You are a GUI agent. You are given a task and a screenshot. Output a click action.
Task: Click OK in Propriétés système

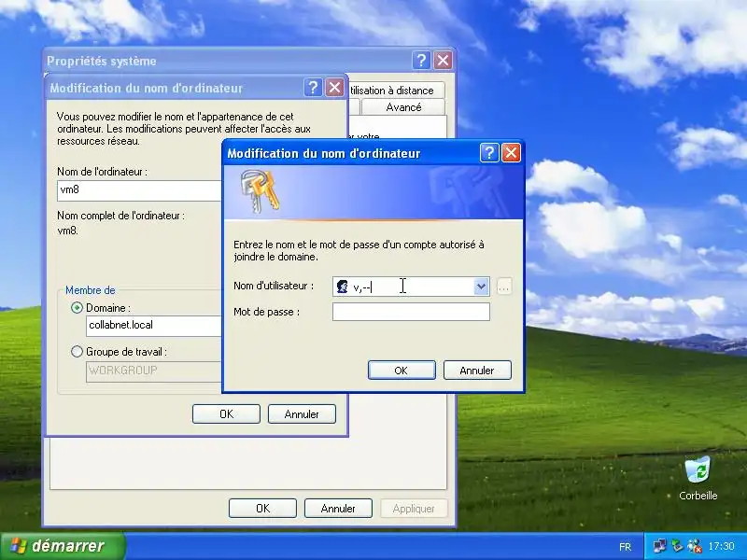[262, 508]
